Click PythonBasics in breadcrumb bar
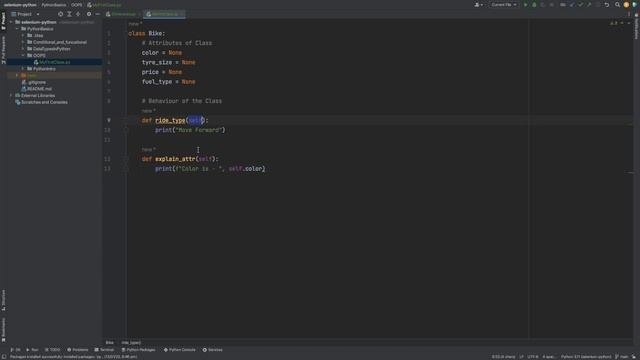Viewport: 640px width, 360px height. coord(53,5)
